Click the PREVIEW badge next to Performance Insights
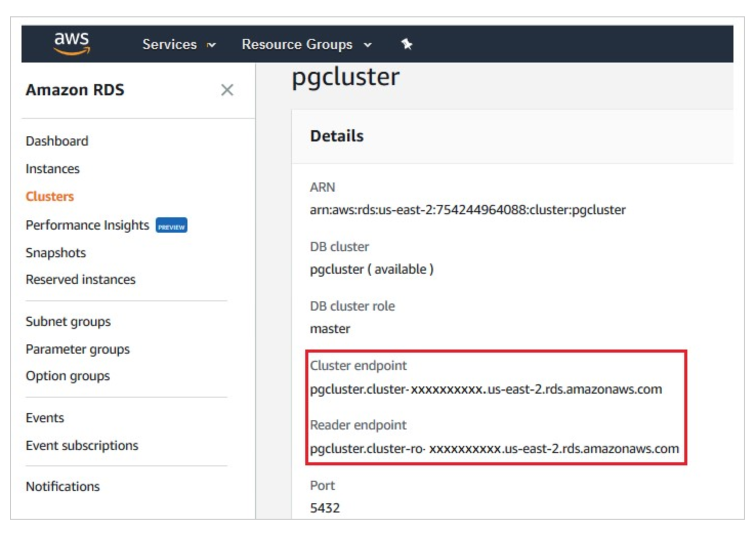The height and width of the screenshot is (533, 756). [x=172, y=225]
